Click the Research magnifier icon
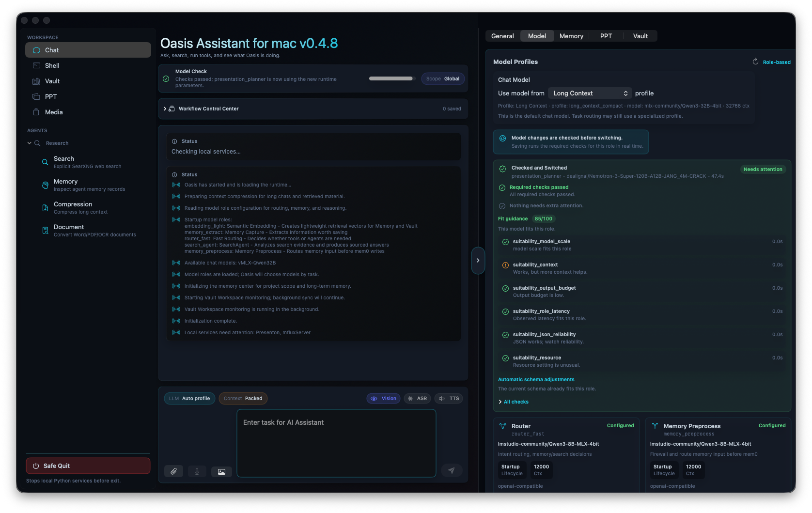 point(37,143)
